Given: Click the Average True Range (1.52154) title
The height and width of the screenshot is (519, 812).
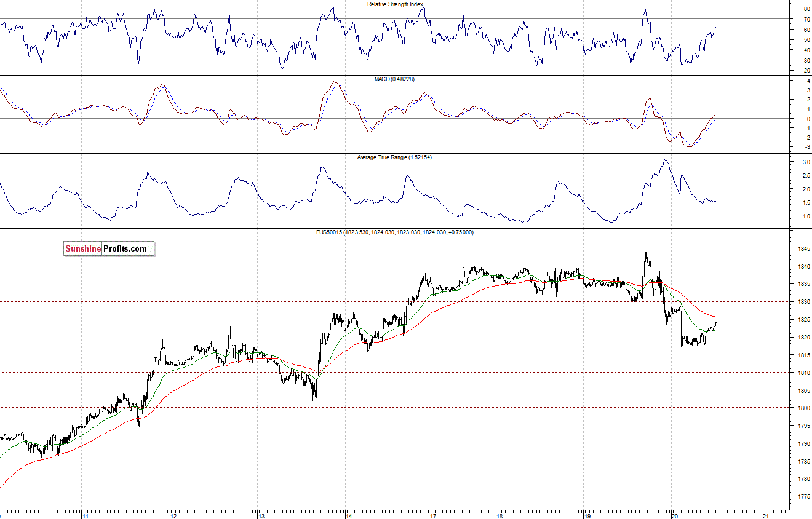Looking at the screenshot, I should [x=396, y=157].
